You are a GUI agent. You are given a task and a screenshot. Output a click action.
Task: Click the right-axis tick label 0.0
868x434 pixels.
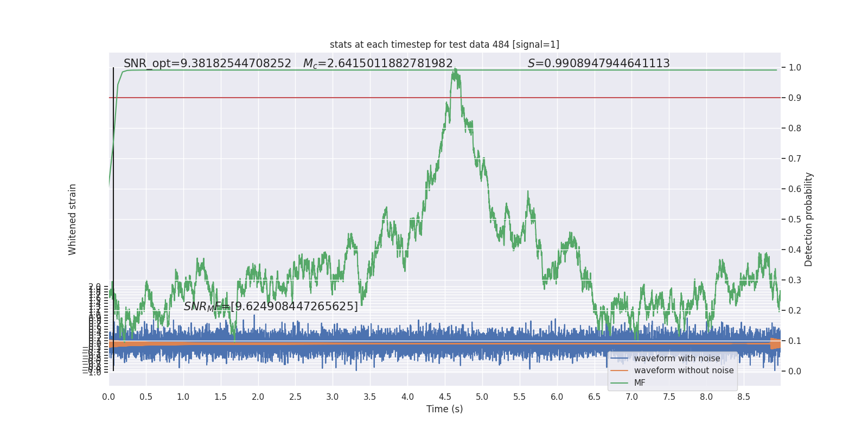(795, 372)
